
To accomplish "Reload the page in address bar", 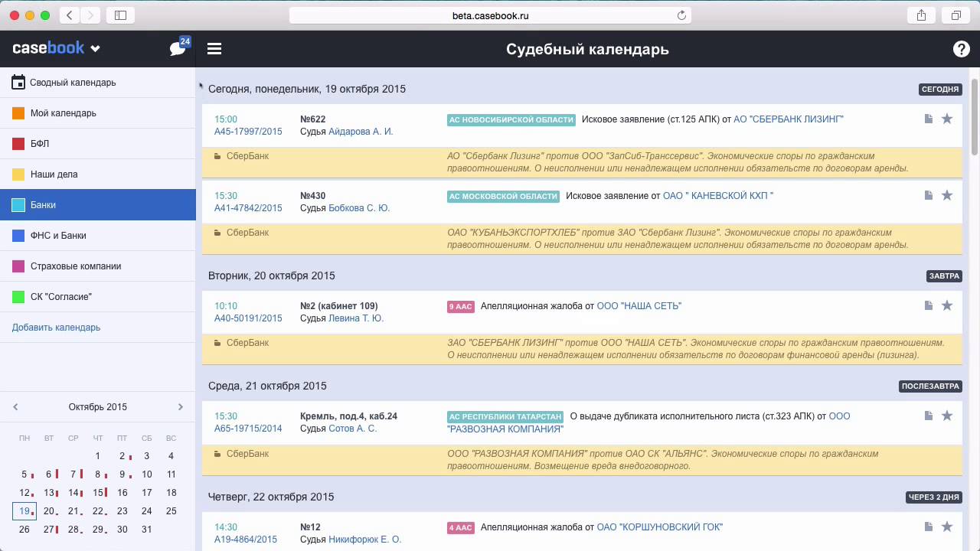I will 681,15.
